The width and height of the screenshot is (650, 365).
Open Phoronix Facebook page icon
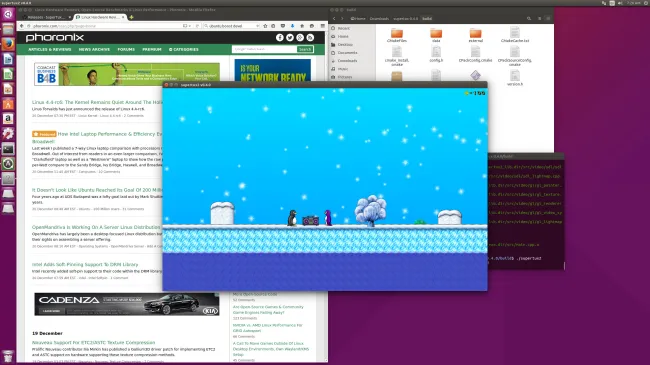[280, 38]
